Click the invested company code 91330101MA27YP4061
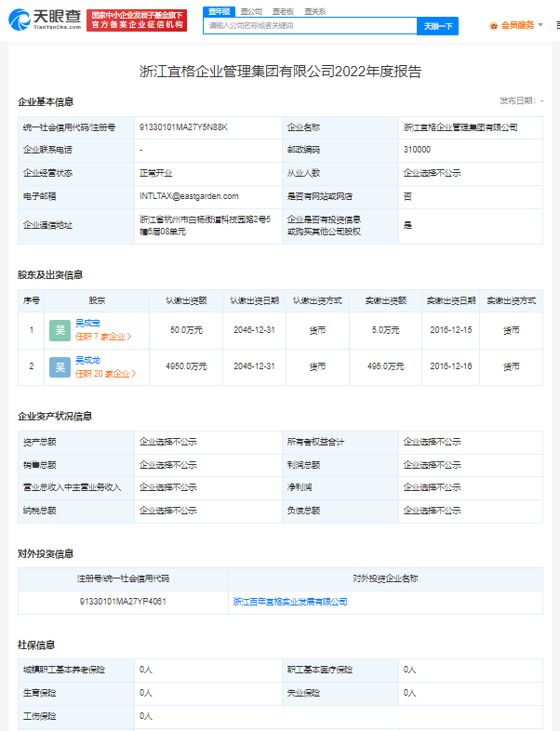This screenshot has height=731, width=560. pos(123,602)
